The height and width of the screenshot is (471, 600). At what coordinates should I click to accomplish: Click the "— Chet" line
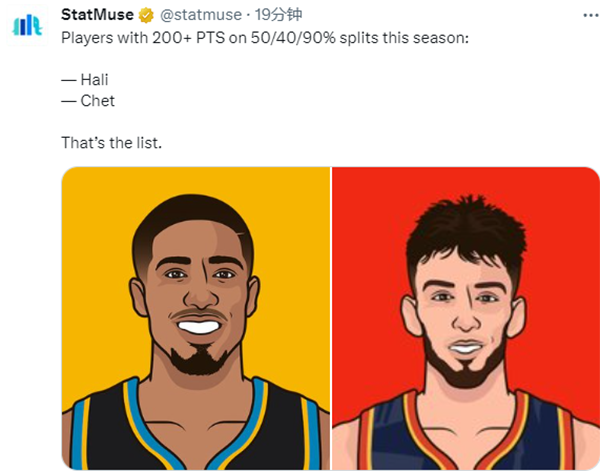[88, 100]
